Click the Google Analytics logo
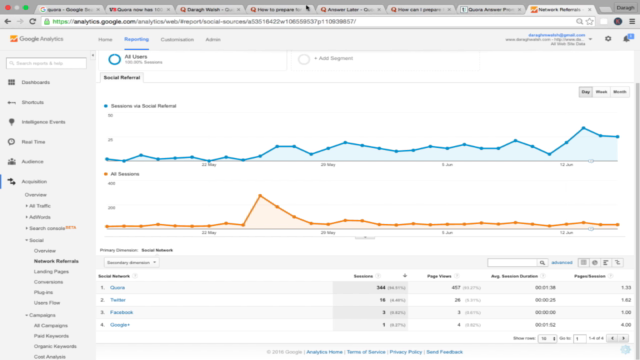Viewport: 640px width, 360px height. click(x=37, y=39)
